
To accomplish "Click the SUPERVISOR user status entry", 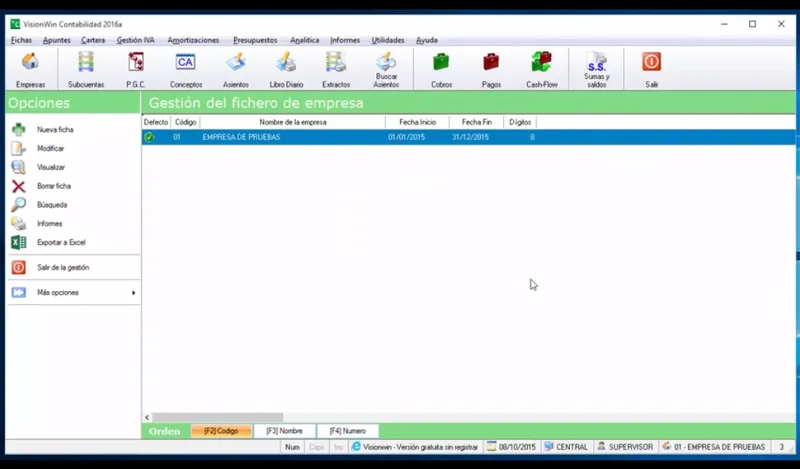I will 625,447.
